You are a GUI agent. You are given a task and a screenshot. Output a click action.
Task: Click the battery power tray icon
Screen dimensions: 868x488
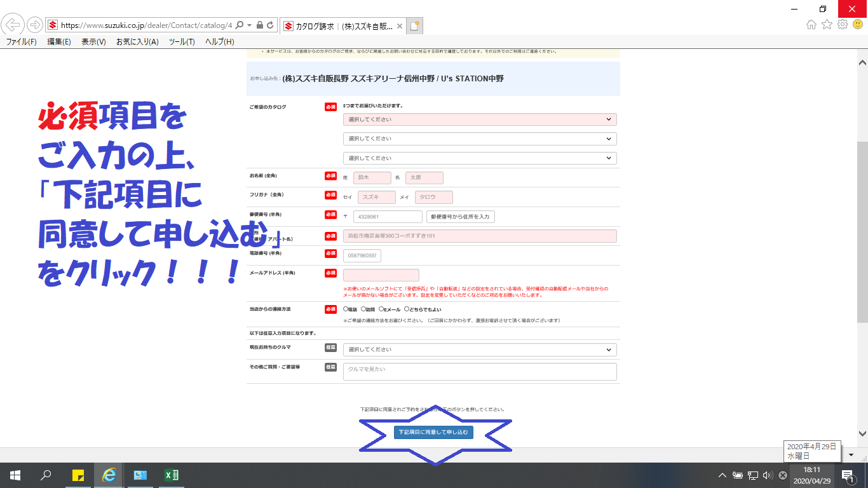(738, 475)
